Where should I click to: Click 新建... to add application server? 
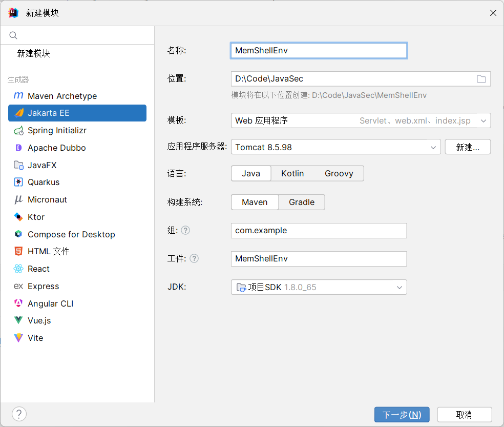[x=468, y=147]
